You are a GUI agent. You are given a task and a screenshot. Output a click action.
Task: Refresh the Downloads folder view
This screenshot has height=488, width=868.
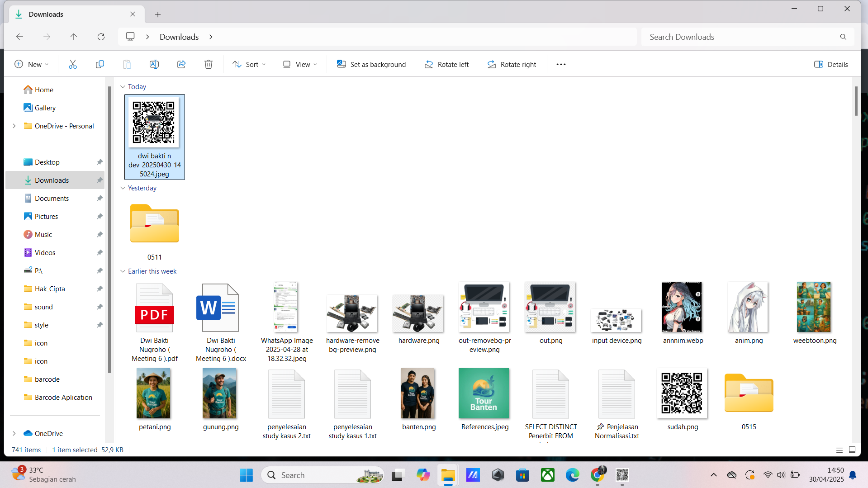101,37
